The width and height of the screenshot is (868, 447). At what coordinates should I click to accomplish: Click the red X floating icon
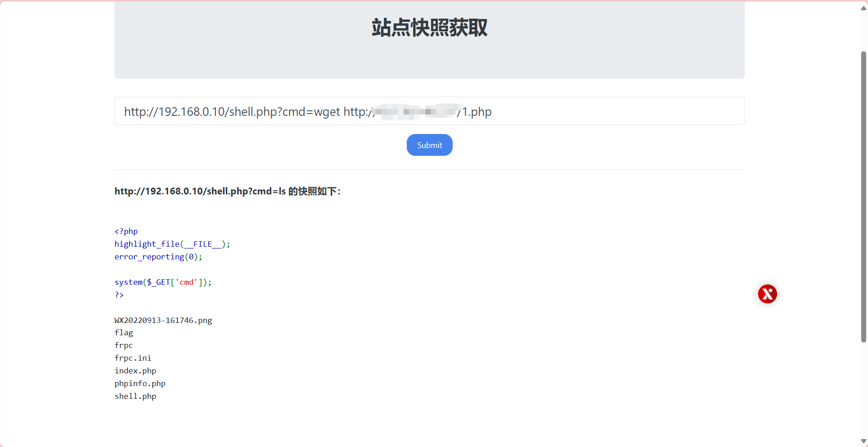click(768, 294)
